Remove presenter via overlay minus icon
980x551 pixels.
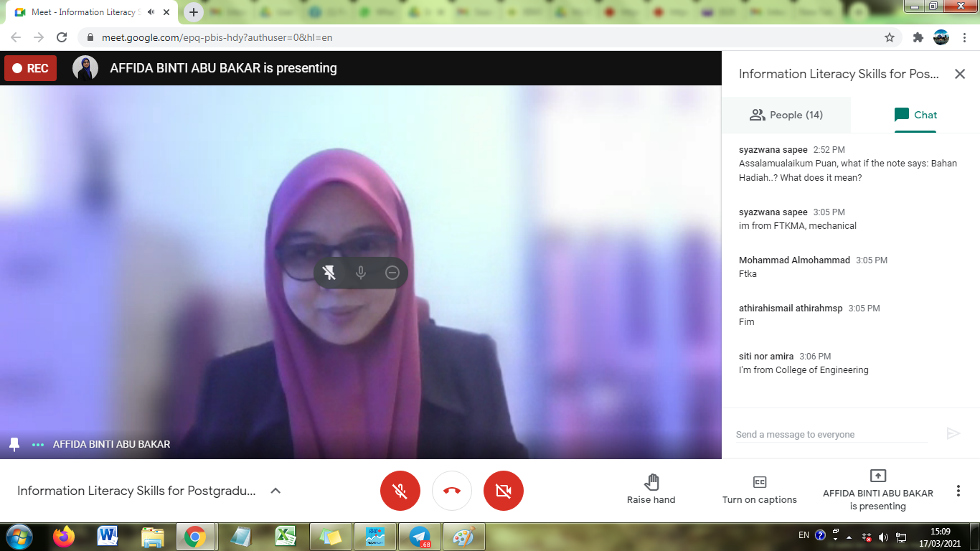point(392,273)
